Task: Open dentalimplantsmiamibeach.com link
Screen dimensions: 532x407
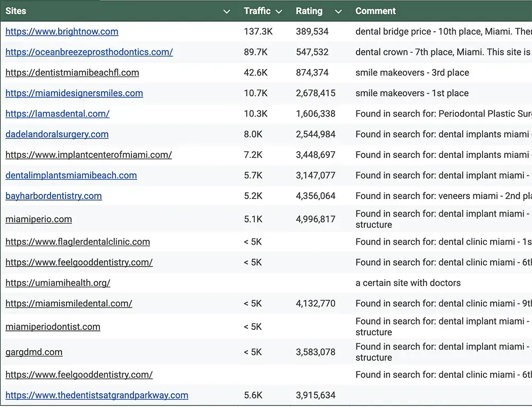Action: pyautogui.click(x=71, y=175)
